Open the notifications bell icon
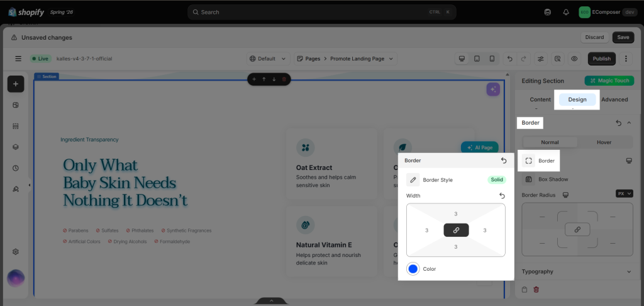This screenshot has height=306, width=644. coord(566,13)
